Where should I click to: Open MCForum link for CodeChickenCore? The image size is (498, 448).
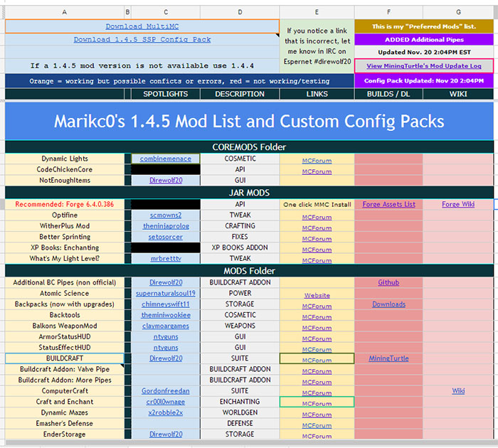(317, 171)
